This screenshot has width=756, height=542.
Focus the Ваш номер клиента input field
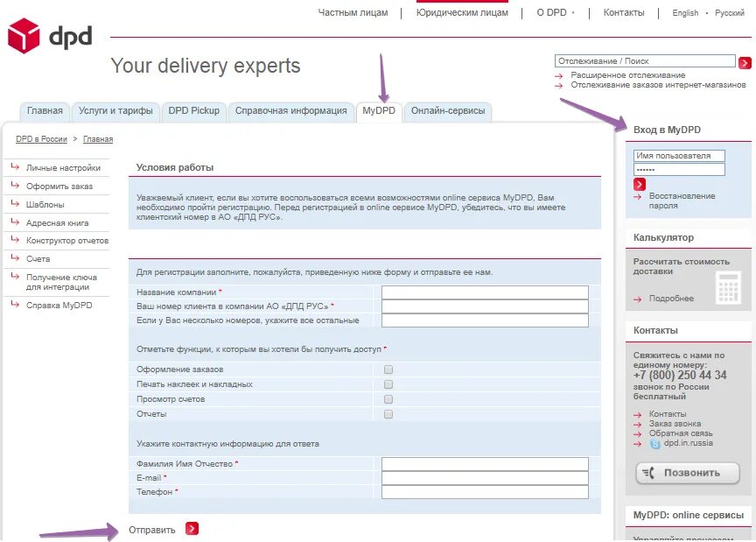485,306
